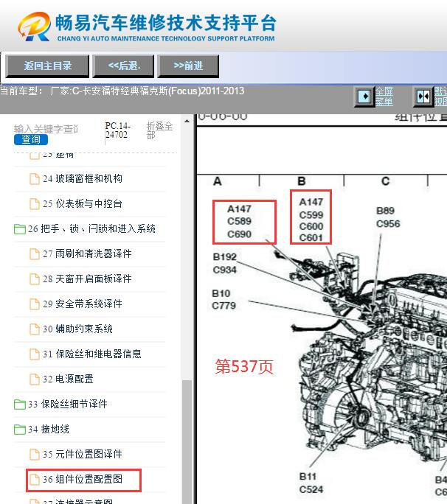Click page icon for 32 电源配置

point(35,379)
